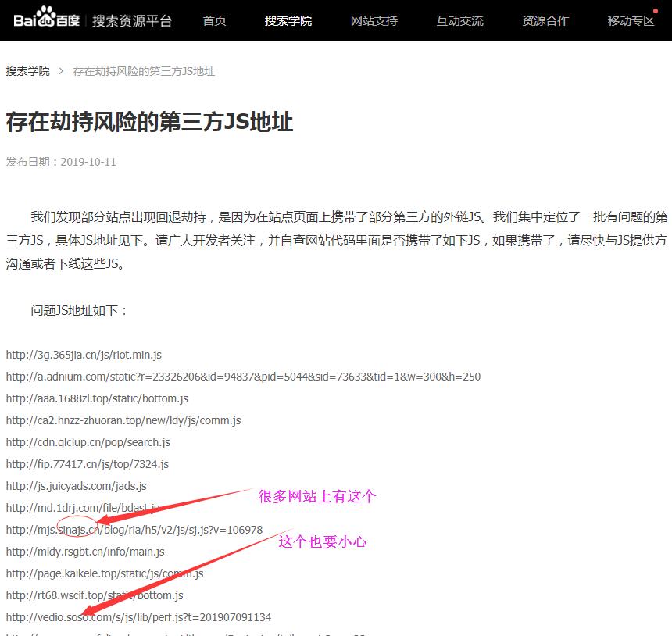Click the js.juicyads.com jads.js URL

76,486
